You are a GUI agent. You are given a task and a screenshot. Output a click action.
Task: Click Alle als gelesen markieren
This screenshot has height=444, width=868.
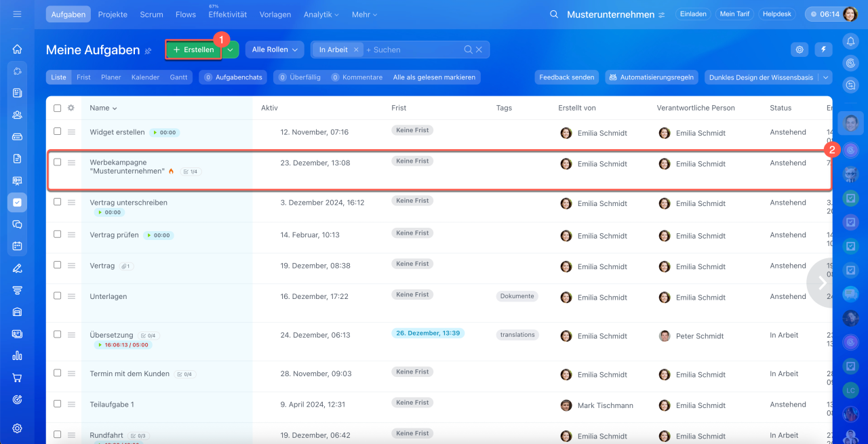click(x=434, y=77)
